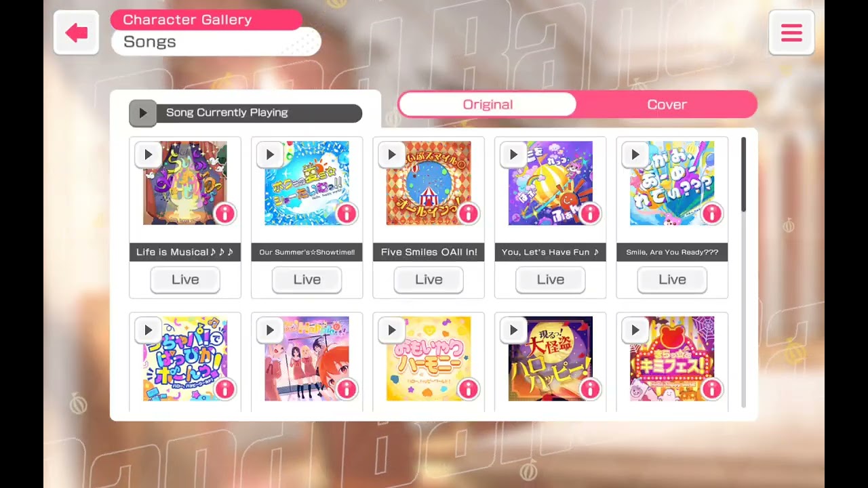Show info for You, Let's Have Fun

pos(590,213)
